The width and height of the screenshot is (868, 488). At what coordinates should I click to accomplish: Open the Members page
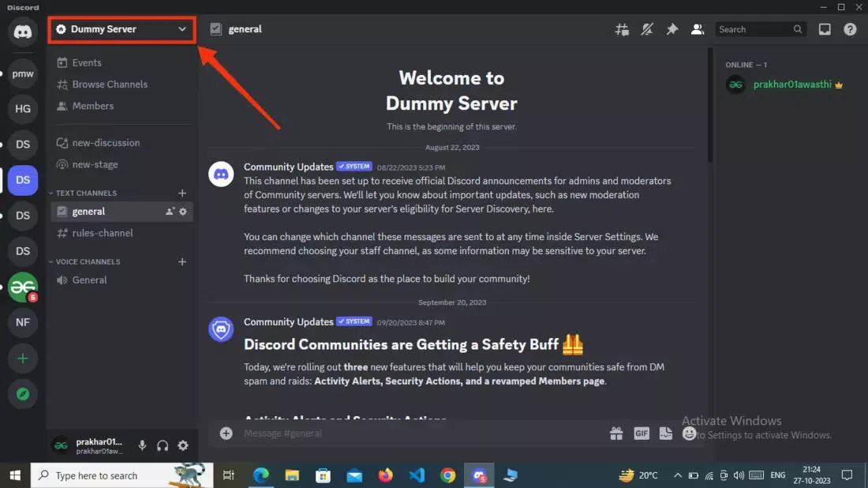[85, 106]
